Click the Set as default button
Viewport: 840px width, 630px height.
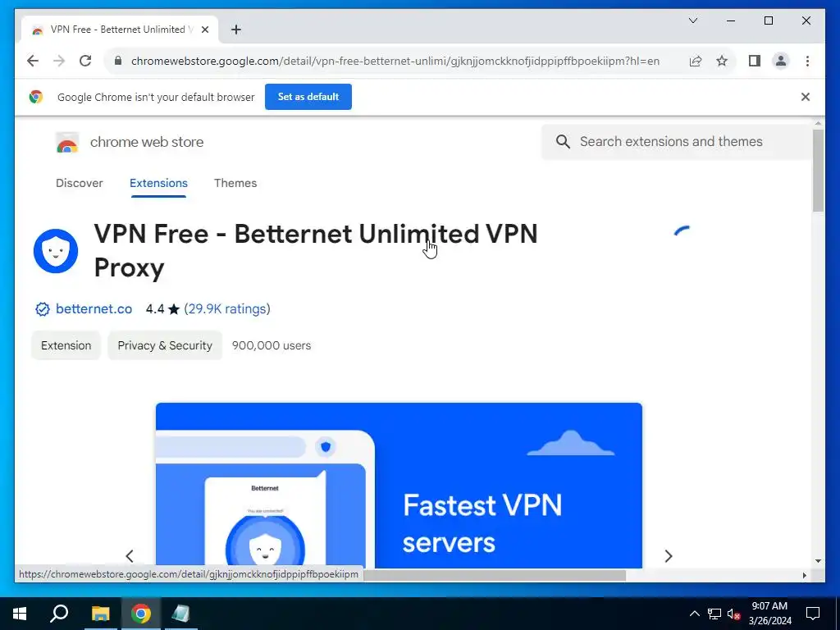click(x=308, y=97)
